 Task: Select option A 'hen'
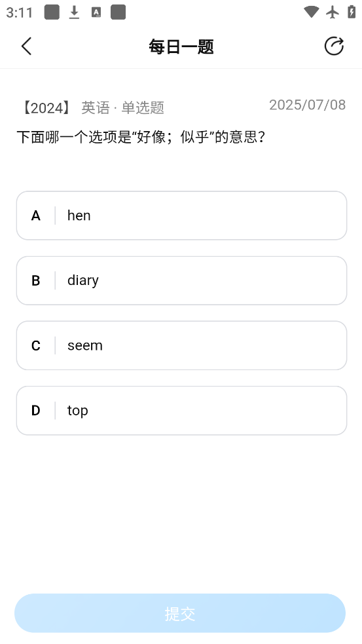181,216
